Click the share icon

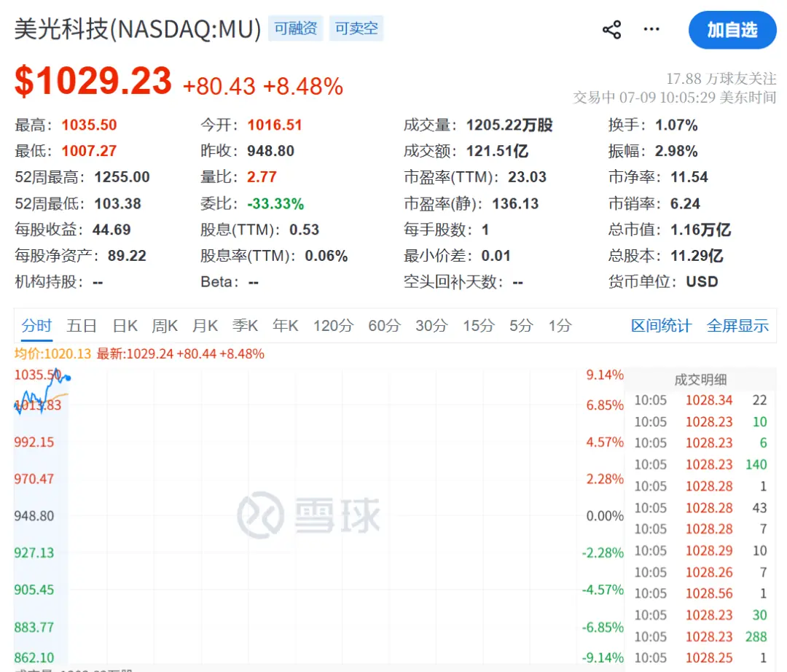click(x=611, y=30)
